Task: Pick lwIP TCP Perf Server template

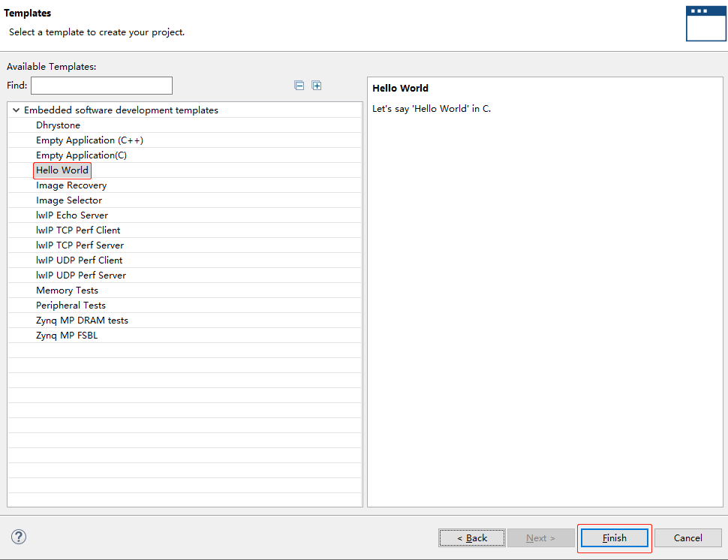Action: (80, 245)
